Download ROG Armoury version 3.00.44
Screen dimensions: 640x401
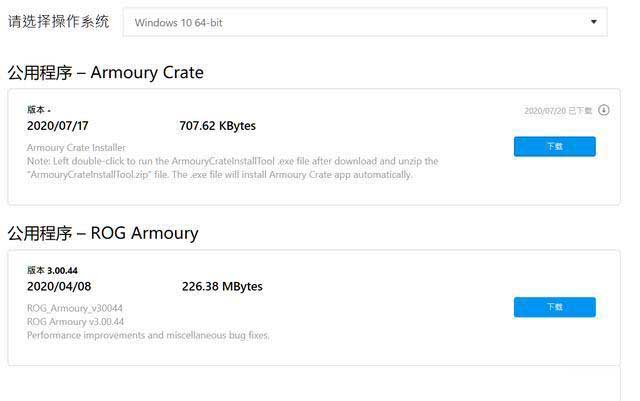pos(555,307)
